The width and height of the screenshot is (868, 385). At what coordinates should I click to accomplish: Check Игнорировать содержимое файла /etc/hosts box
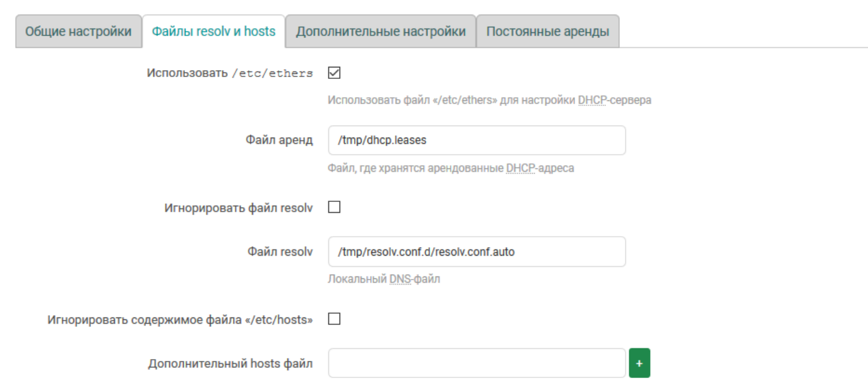click(335, 319)
